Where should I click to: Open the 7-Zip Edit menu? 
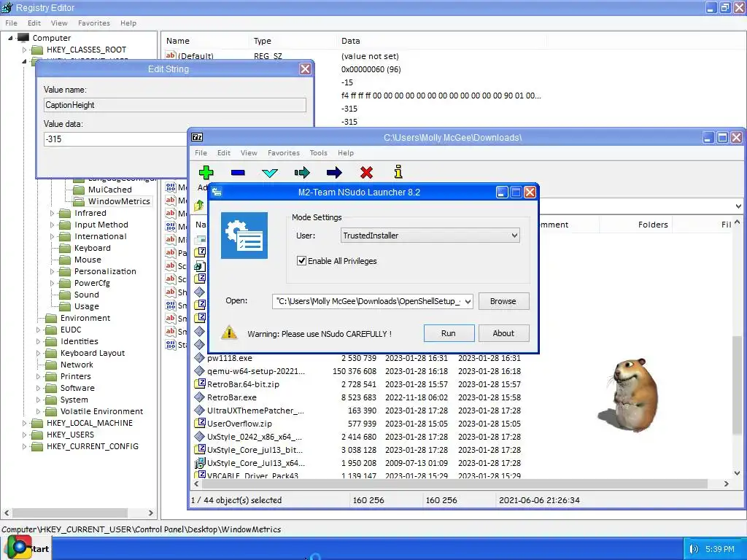click(x=223, y=153)
